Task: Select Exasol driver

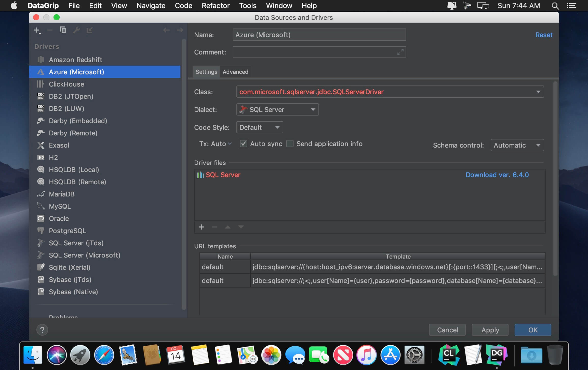Action: pos(105,145)
